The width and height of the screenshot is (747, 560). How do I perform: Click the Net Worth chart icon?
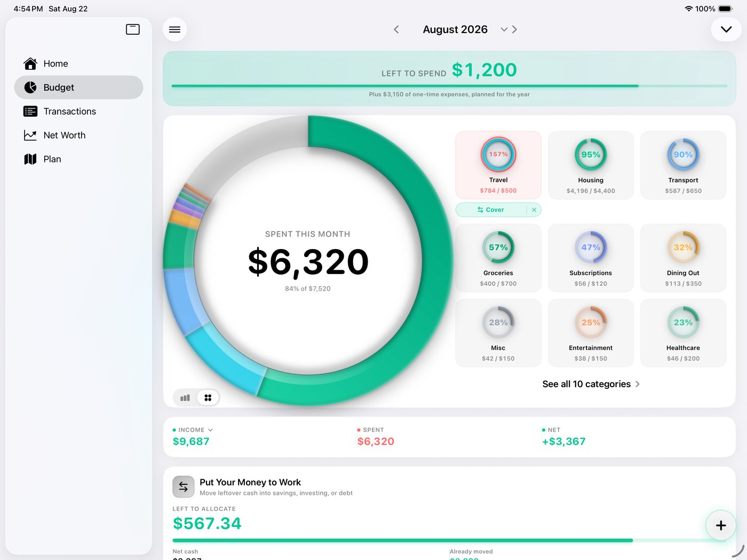pos(30,135)
